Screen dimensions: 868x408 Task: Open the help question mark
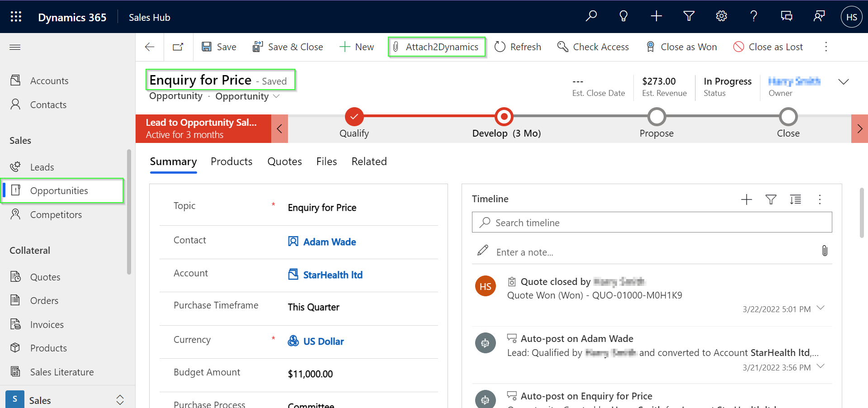tap(754, 16)
